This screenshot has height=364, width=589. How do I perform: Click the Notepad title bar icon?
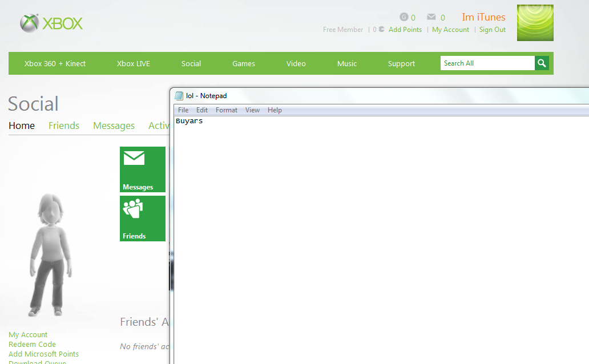coord(179,96)
